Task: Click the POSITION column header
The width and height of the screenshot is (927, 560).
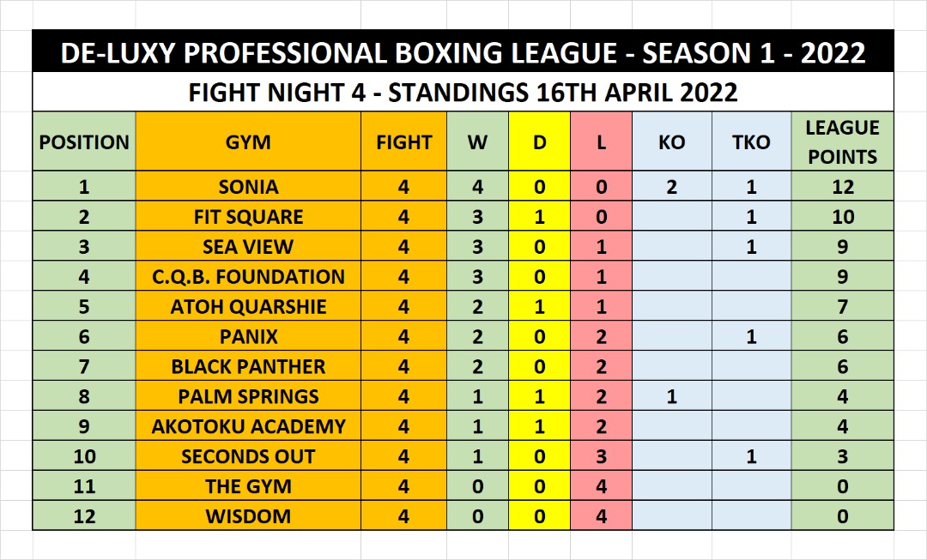Action: tap(84, 142)
